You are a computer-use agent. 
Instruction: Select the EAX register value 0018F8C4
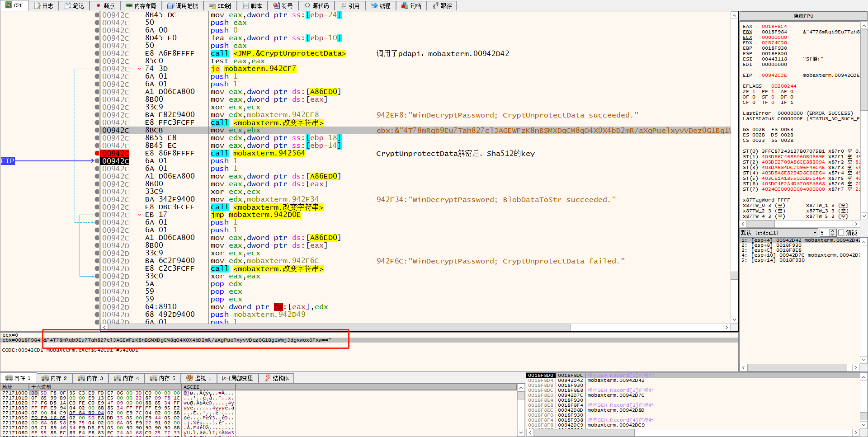click(774, 27)
